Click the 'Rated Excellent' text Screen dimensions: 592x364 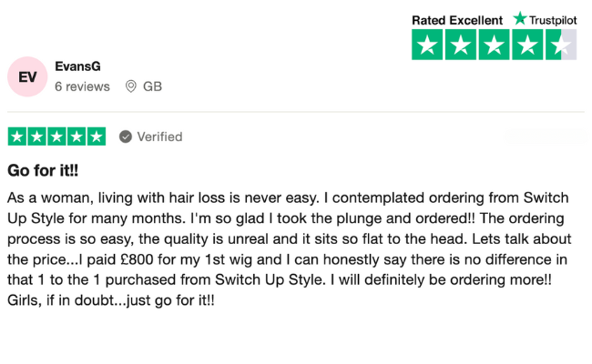coord(457,19)
